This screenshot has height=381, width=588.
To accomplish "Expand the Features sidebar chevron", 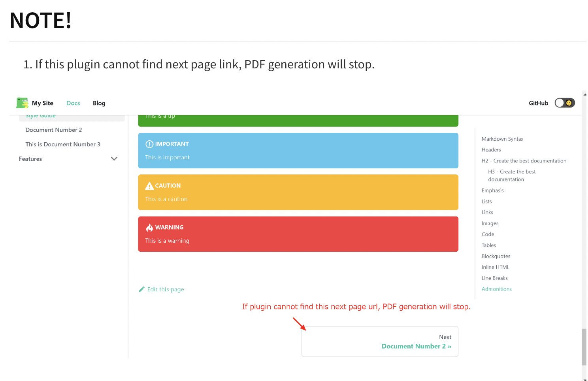I will 114,159.
